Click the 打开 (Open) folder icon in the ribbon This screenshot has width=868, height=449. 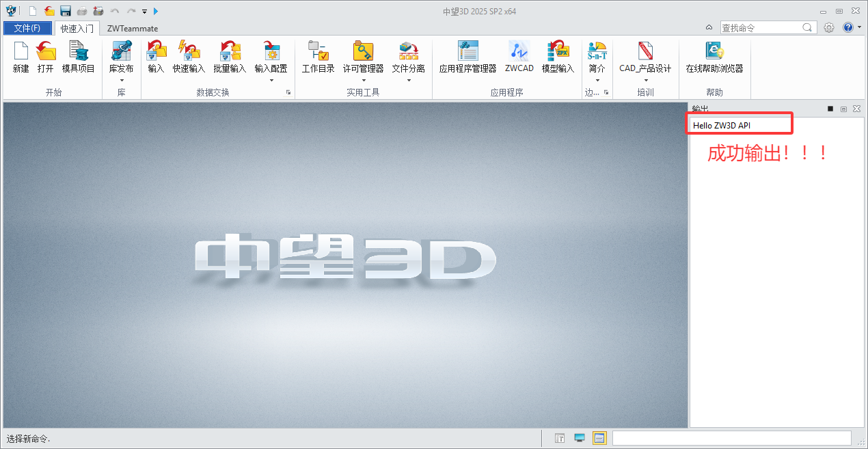pos(46,51)
